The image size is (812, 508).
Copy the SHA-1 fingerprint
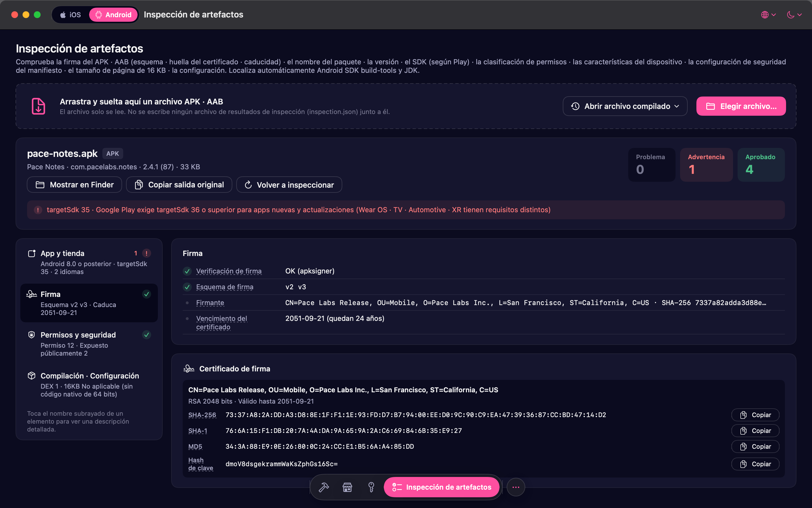pos(755,431)
